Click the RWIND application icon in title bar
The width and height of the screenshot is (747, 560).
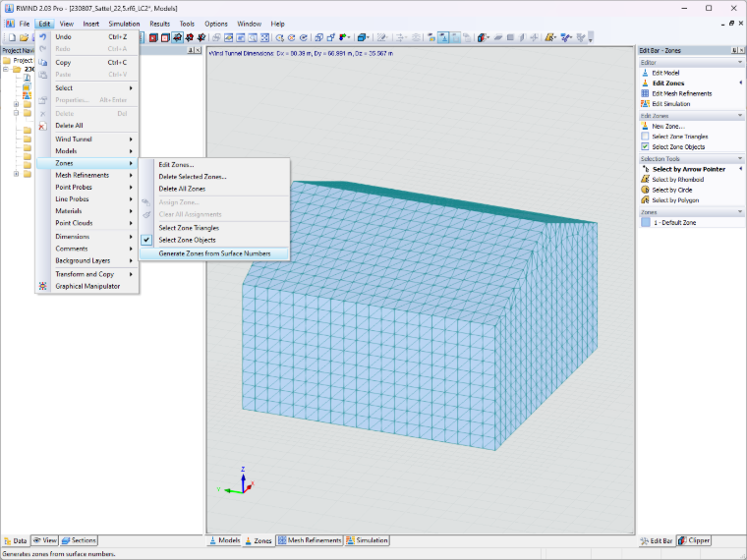pos(9,8)
